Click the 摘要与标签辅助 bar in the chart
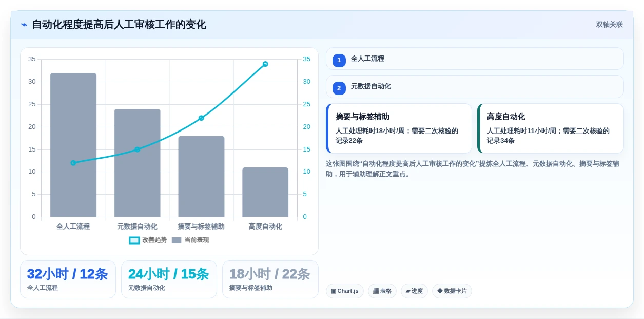 click(201, 176)
